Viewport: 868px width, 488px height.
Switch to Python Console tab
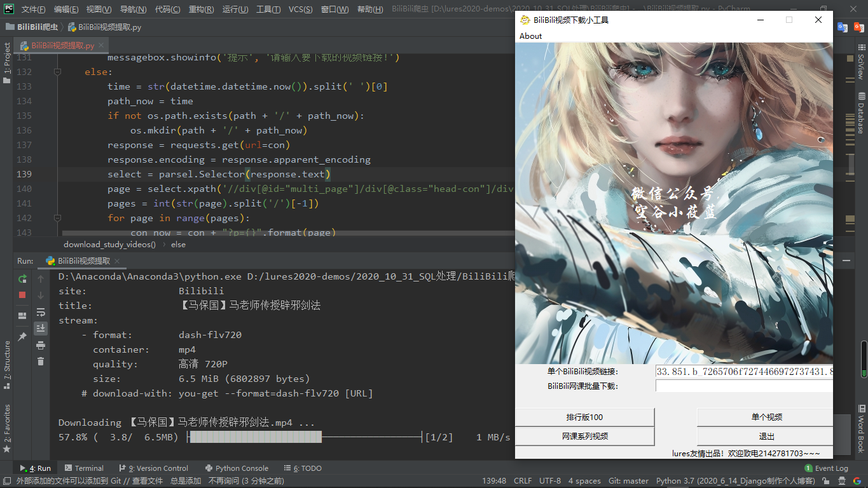point(237,468)
